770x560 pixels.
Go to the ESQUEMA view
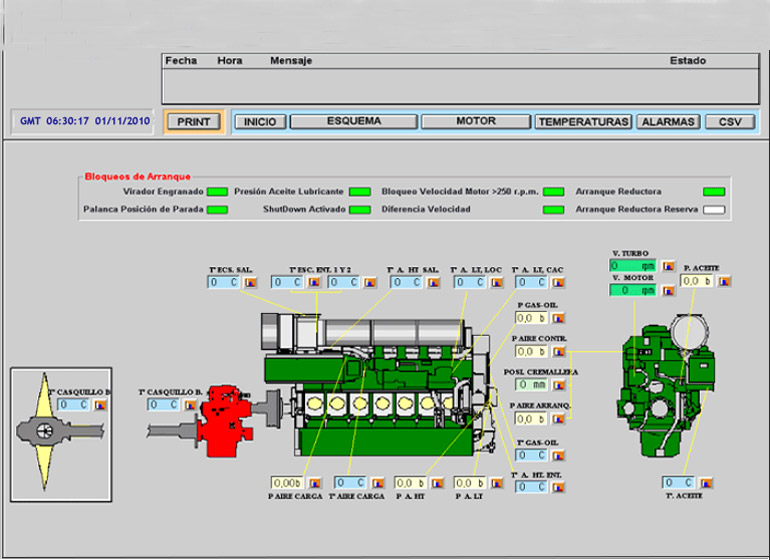354,122
